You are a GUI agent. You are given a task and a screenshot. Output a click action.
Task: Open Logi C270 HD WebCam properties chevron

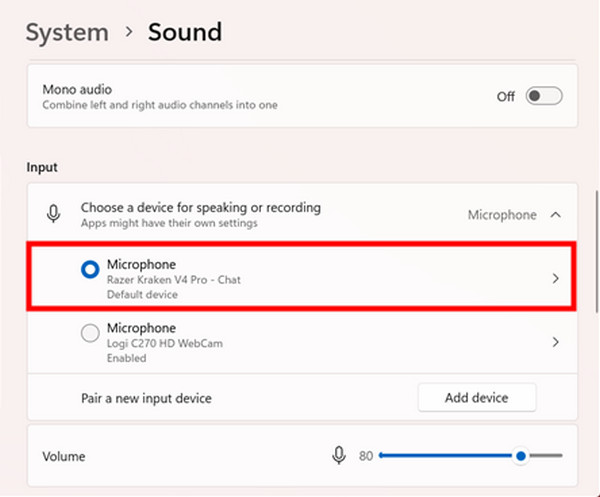[556, 342]
